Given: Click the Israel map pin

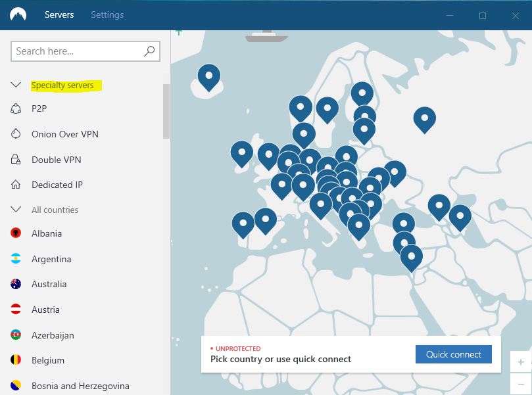Looking at the screenshot, I should [412, 257].
